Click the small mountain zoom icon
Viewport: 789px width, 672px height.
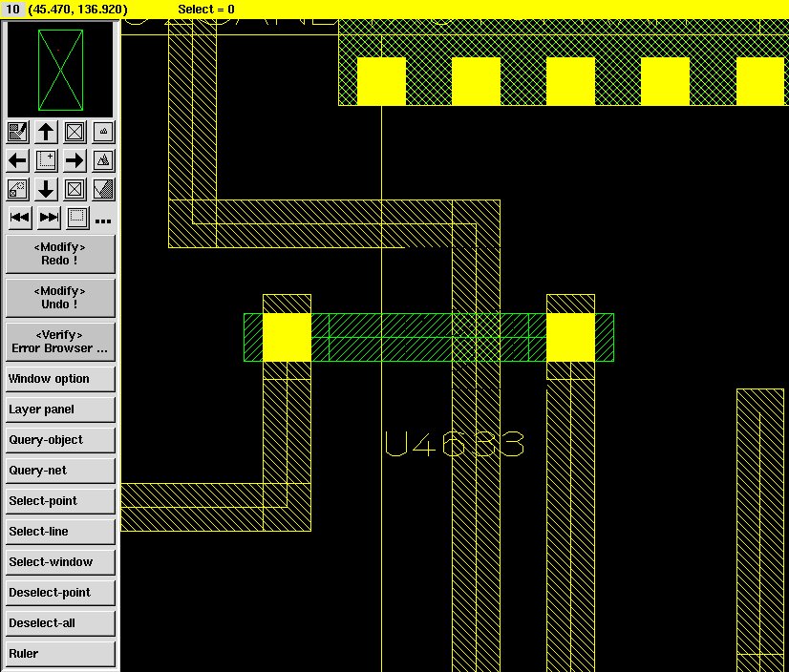click(104, 132)
